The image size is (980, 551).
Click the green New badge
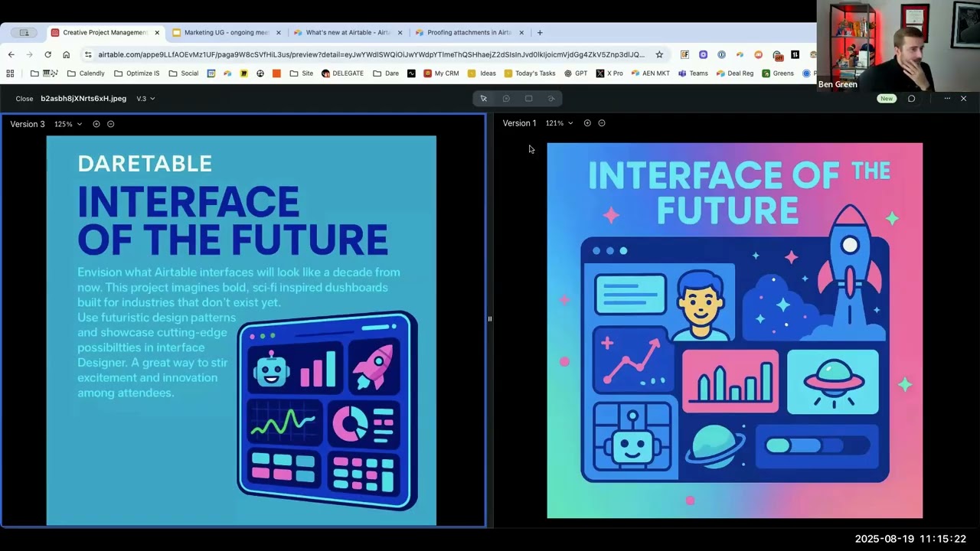tap(886, 99)
